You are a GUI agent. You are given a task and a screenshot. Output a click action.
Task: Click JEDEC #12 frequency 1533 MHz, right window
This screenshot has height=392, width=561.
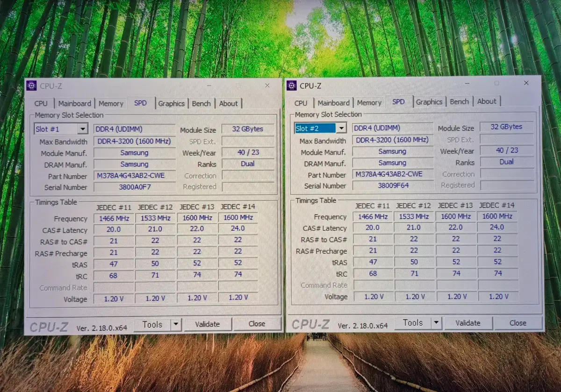(x=414, y=216)
